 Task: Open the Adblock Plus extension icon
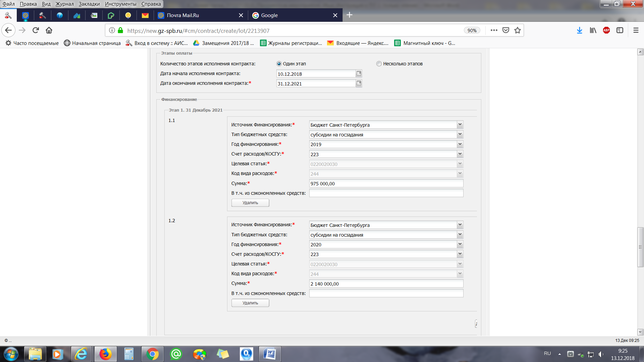(606, 31)
